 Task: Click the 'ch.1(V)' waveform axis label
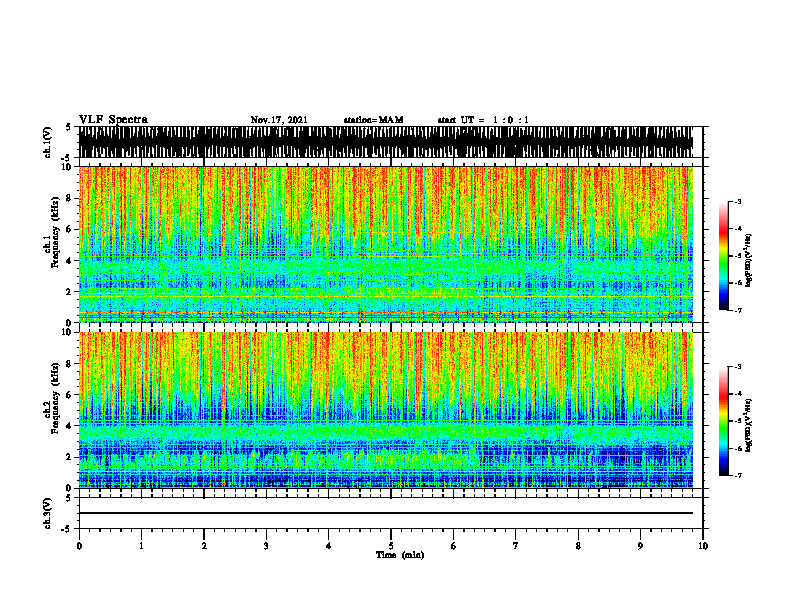click(x=47, y=142)
